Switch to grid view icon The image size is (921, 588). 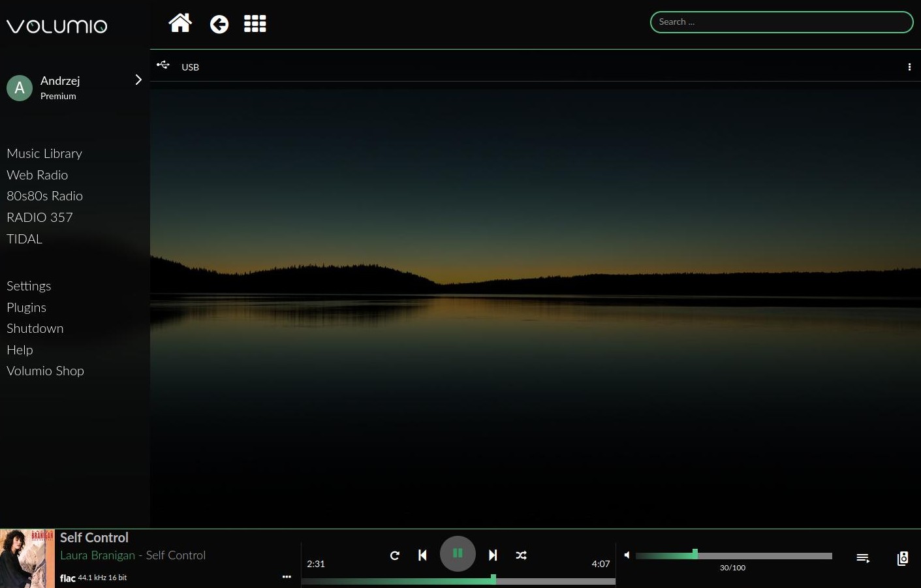point(255,24)
